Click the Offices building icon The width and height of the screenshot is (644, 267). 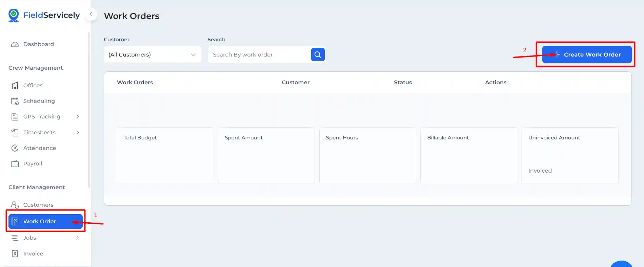(x=15, y=86)
